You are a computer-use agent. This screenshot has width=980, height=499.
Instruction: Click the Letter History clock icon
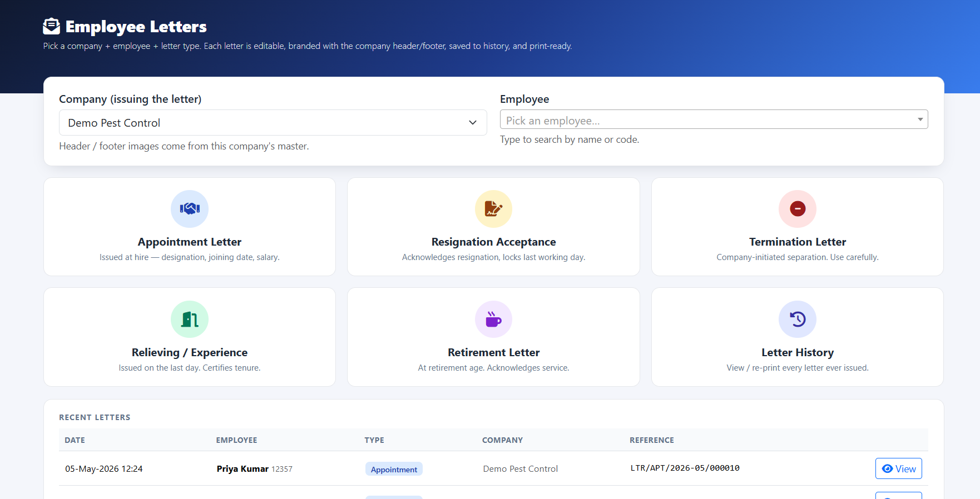tap(798, 319)
